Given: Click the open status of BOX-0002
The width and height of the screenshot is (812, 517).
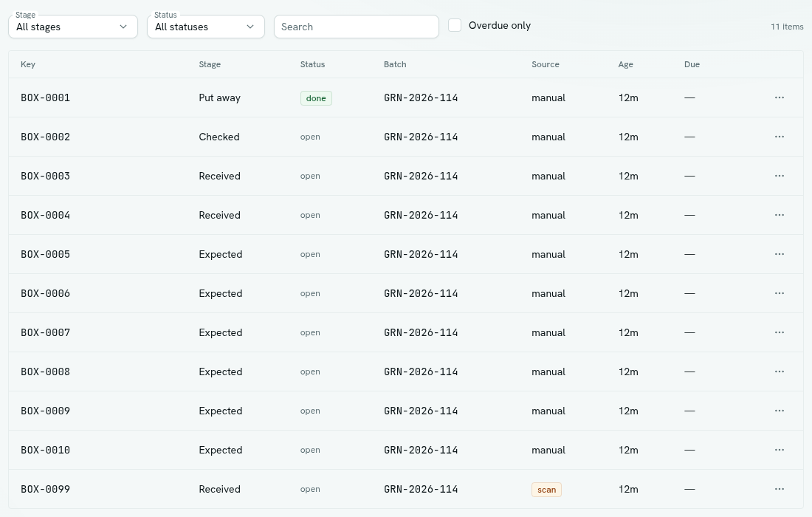Looking at the screenshot, I should [x=310, y=137].
